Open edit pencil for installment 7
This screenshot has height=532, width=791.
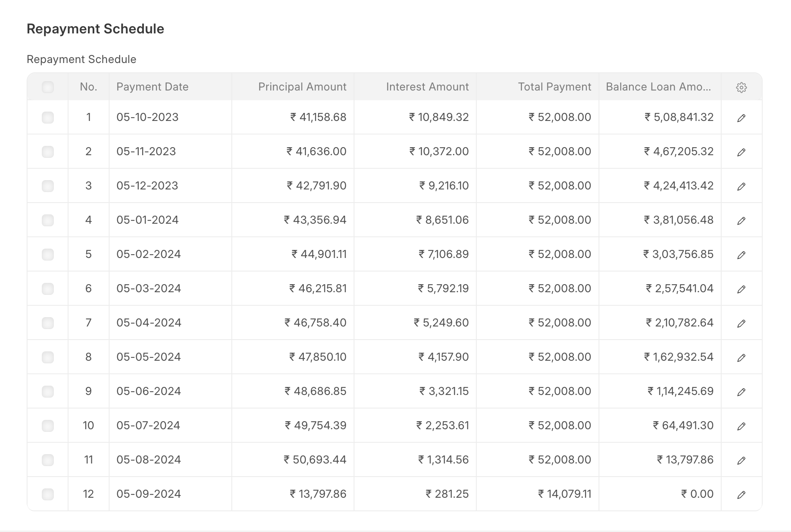click(x=742, y=322)
